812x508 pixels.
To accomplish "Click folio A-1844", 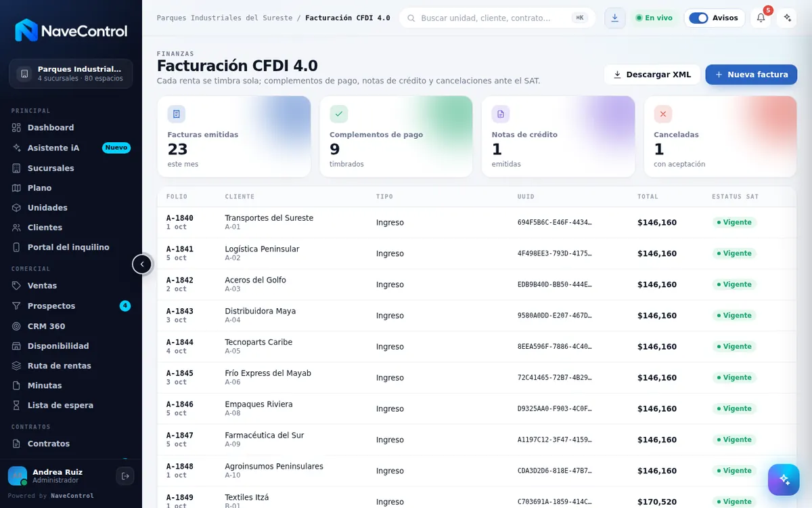I will 180,342.
